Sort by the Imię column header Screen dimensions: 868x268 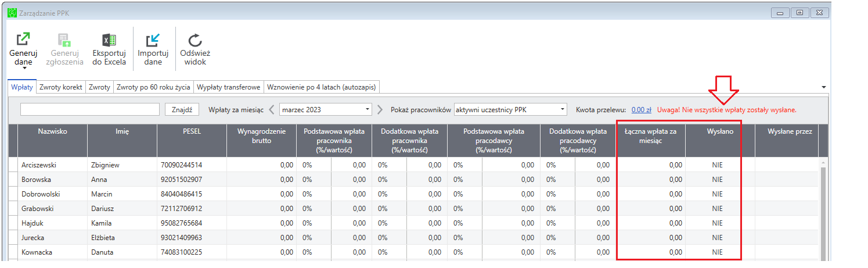coord(122,140)
